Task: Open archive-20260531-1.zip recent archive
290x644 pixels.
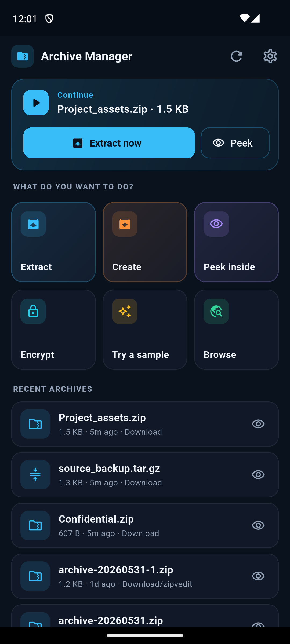Action: click(145, 576)
